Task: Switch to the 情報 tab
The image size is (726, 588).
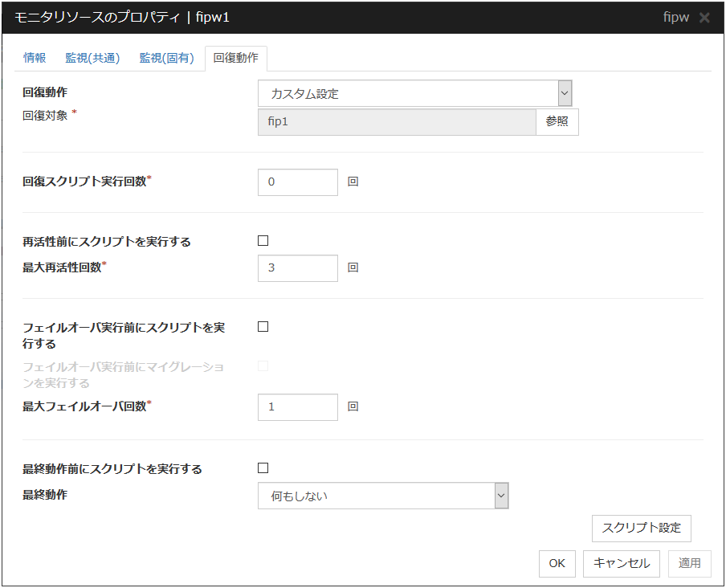Action: (x=35, y=58)
